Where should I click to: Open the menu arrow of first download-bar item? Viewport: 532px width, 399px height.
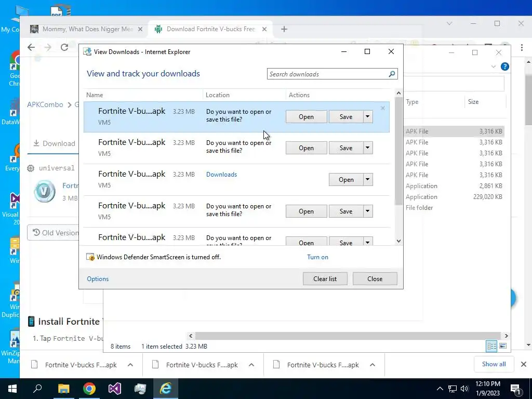click(130, 365)
